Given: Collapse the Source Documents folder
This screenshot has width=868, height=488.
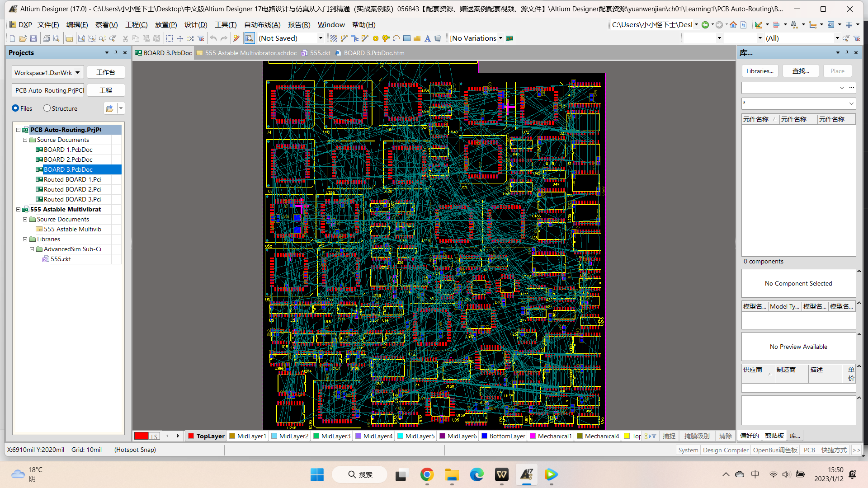Looking at the screenshot, I should click(25, 140).
